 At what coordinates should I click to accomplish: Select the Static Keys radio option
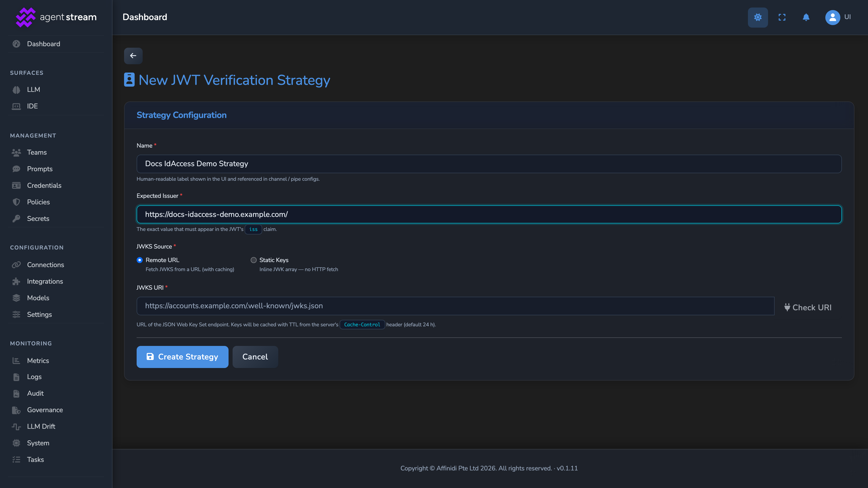pos(253,260)
